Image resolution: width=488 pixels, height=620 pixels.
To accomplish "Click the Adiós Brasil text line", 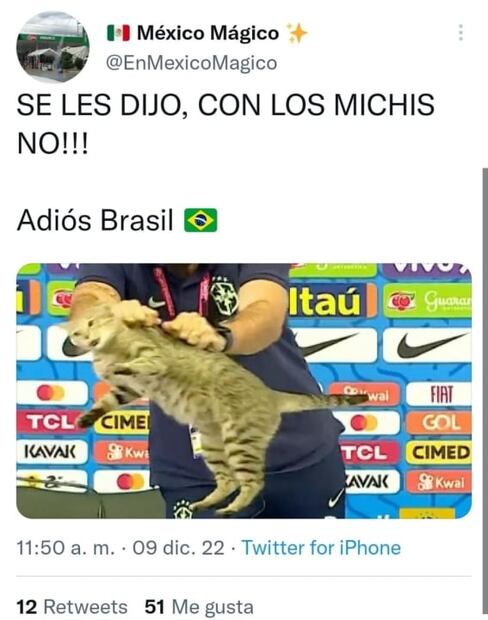I will (95, 220).
